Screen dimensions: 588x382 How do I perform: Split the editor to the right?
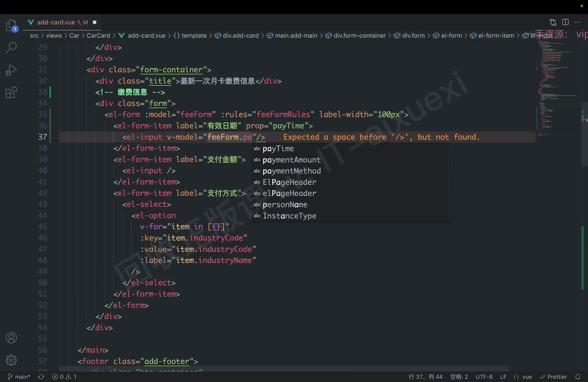tap(565, 22)
